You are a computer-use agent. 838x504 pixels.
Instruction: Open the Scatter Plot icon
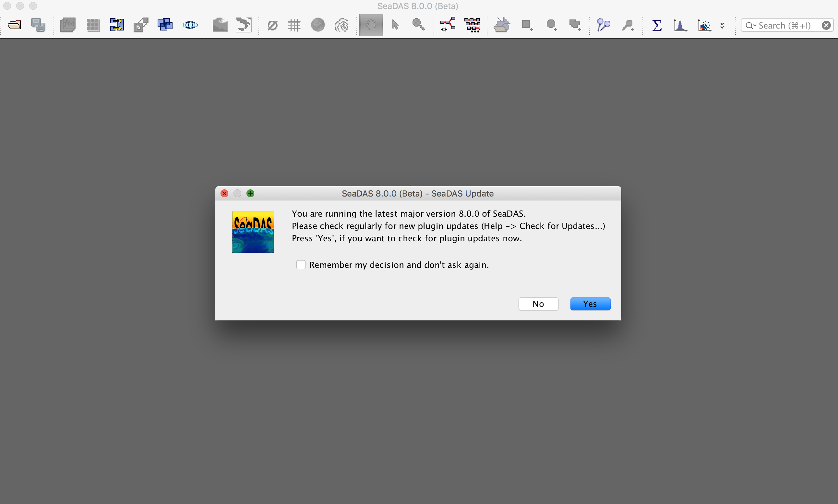705,25
